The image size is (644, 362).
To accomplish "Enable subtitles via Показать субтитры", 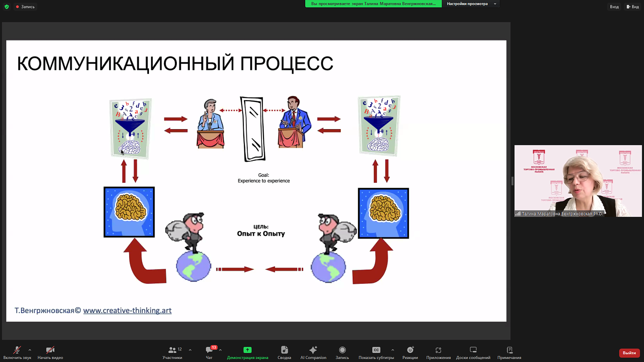I will [376, 352].
